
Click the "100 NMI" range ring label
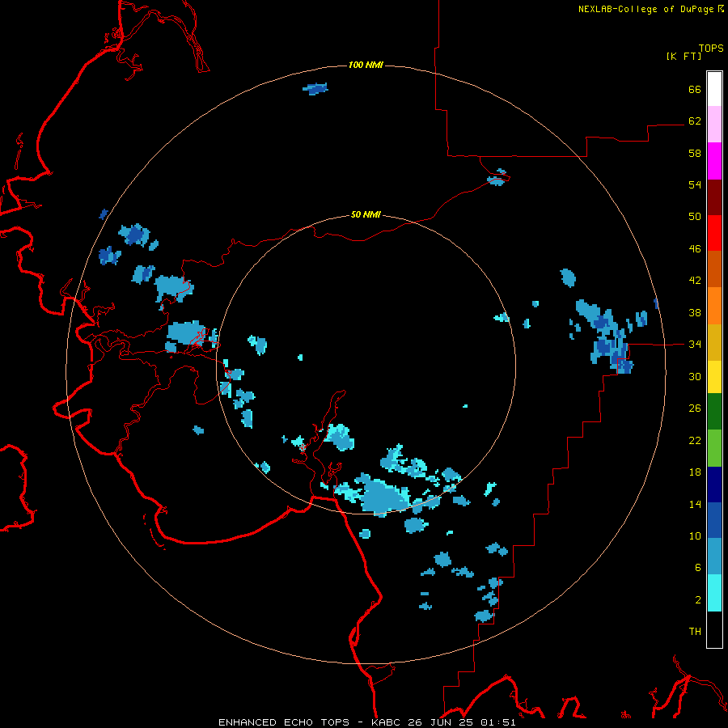(366, 65)
